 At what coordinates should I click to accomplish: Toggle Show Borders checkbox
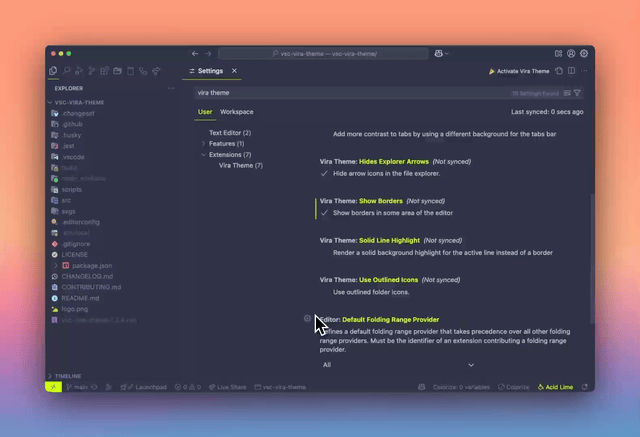coord(324,213)
